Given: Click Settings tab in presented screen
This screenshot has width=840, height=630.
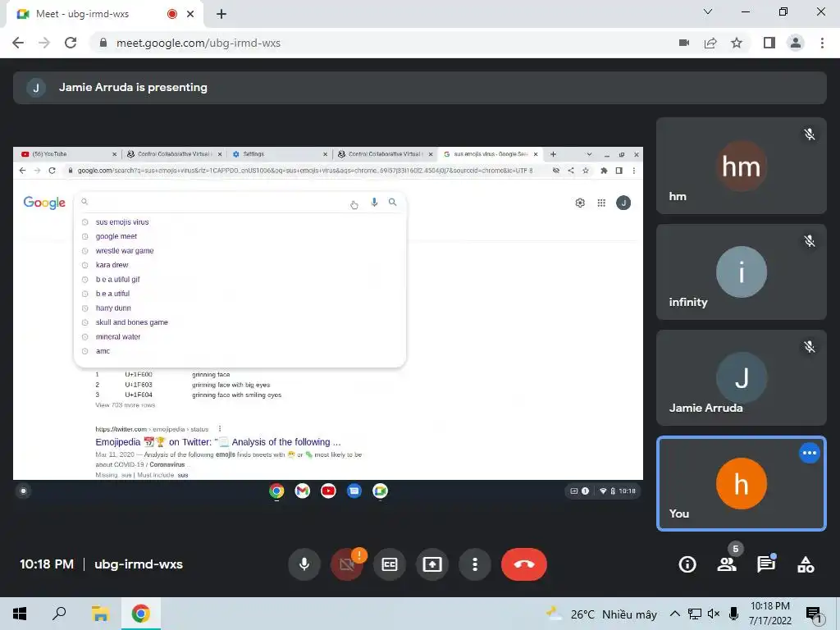Looking at the screenshot, I should tap(280, 154).
